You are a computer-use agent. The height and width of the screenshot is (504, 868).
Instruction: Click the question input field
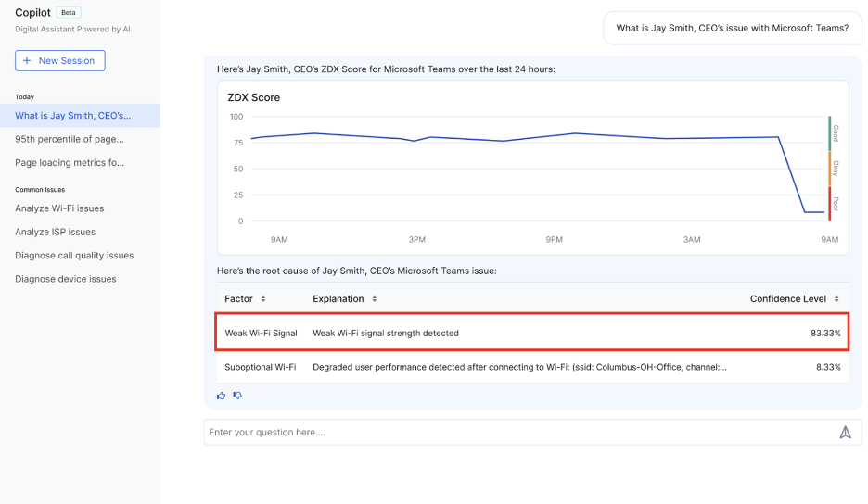tap(515, 432)
